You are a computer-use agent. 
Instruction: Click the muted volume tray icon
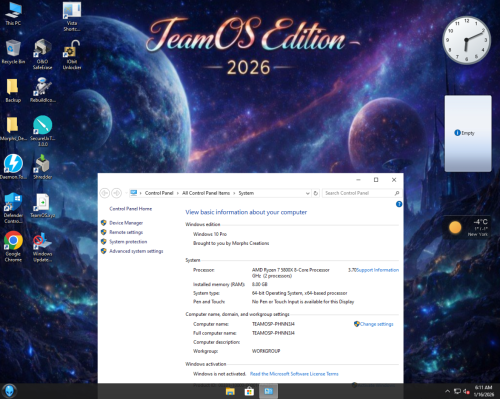pos(466,391)
